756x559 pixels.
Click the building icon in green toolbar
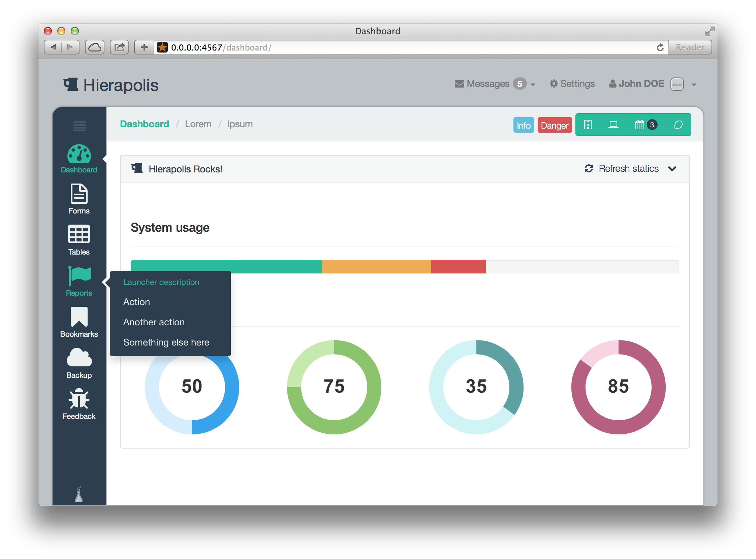coord(588,125)
